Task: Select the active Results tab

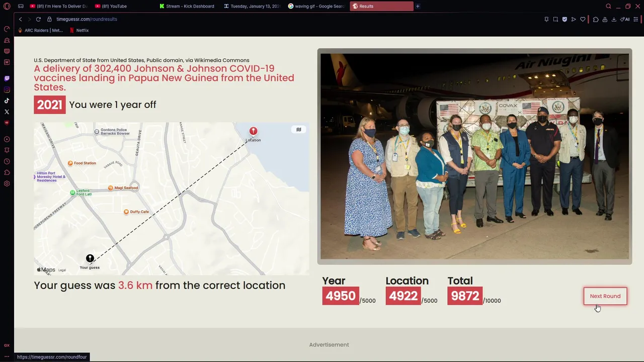Action: click(381, 6)
